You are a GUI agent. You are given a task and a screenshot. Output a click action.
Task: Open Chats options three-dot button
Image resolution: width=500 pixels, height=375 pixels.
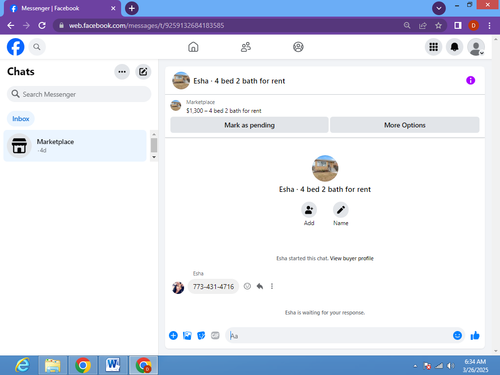point(122,72)
